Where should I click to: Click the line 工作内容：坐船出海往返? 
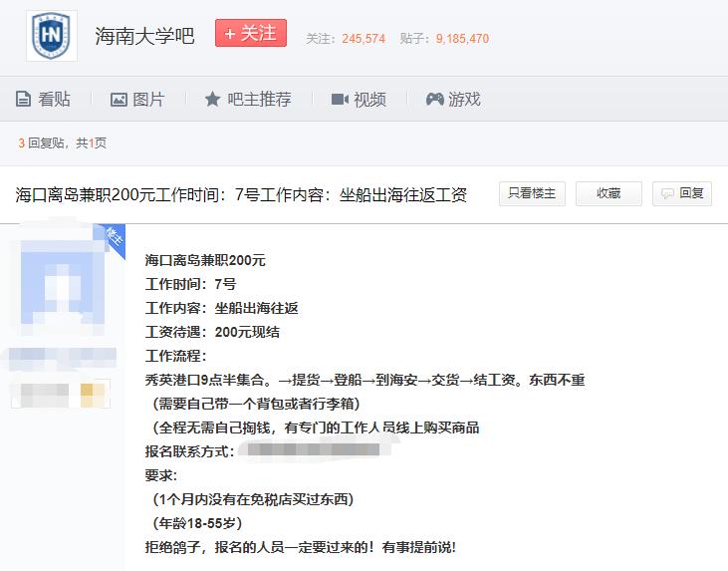pos(221,308)
